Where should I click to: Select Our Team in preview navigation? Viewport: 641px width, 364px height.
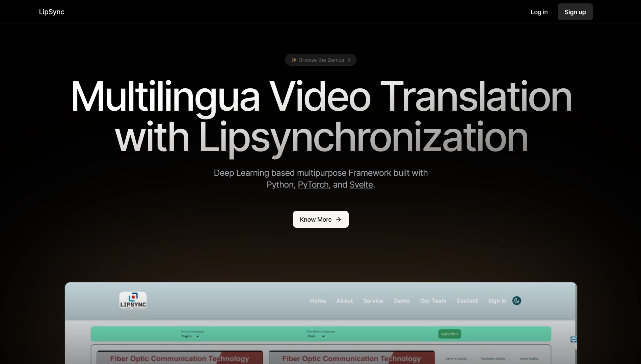tap(433, 301)
